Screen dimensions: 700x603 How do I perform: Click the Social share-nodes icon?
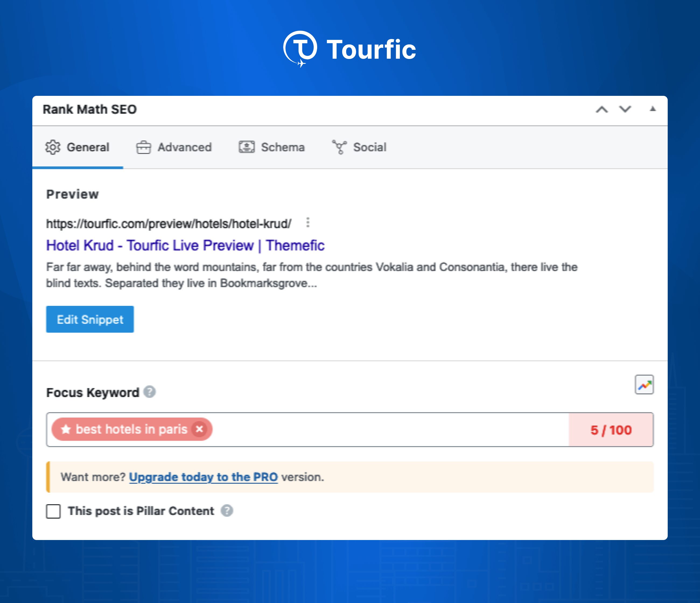pyautogui.click(x=339, y=147)
